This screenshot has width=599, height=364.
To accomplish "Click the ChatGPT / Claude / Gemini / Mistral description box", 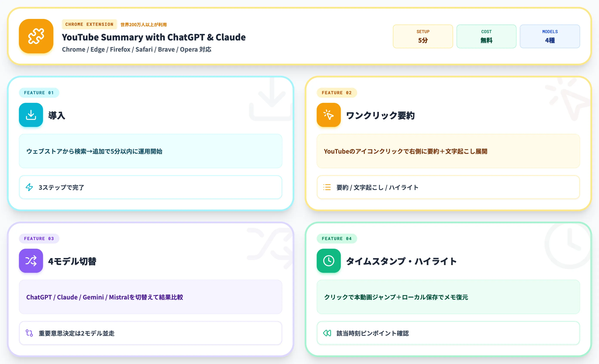I will tap(150, 297).
